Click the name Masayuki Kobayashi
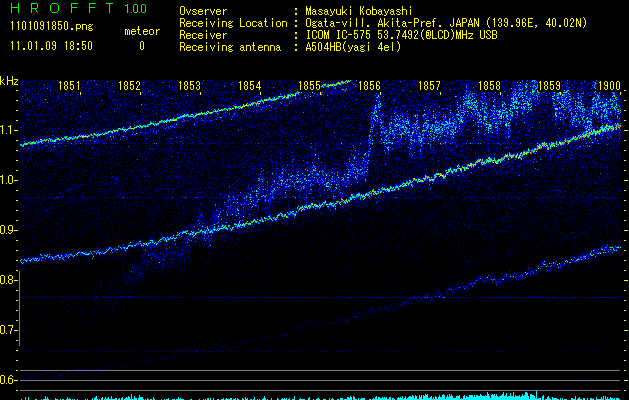The height and width of the screenshot is (400, 629). point(359,11)
